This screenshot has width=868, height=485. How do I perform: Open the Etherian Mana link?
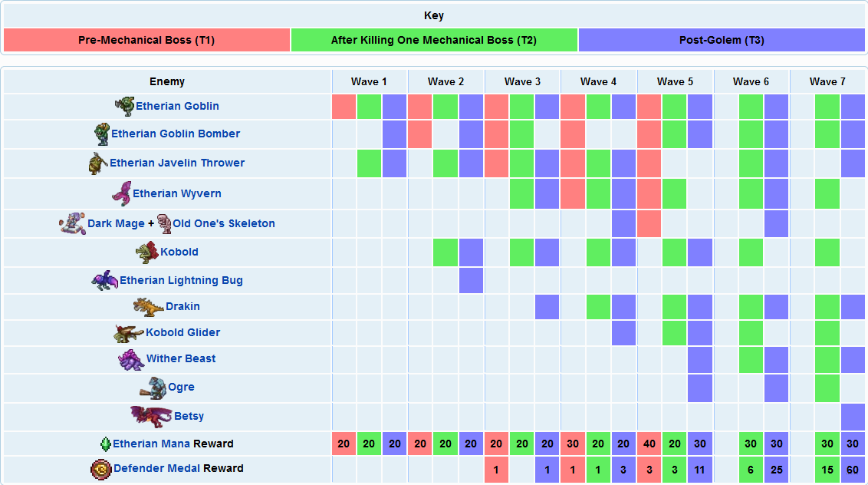(x=151, y=444)
